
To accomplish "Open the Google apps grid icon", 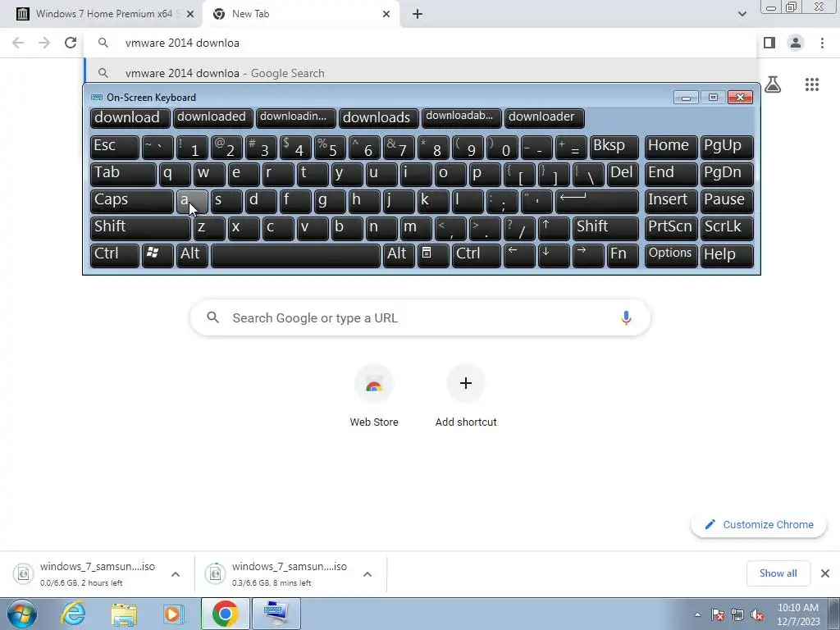I will pos(812,84).
